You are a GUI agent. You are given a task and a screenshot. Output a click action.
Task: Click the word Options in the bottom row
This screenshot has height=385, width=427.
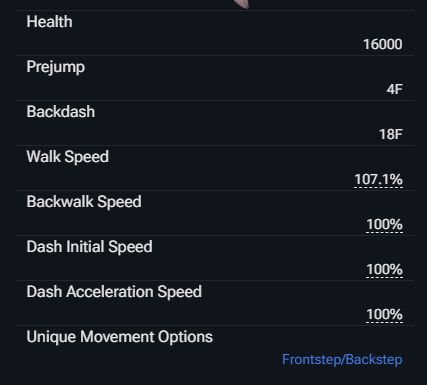(185, 337)
